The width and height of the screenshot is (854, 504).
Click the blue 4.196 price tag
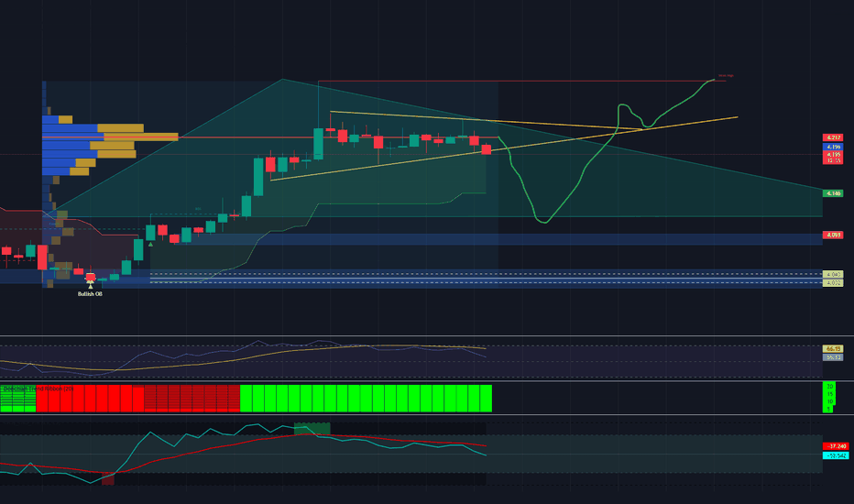pyautogui.click(x=832, y=147)
